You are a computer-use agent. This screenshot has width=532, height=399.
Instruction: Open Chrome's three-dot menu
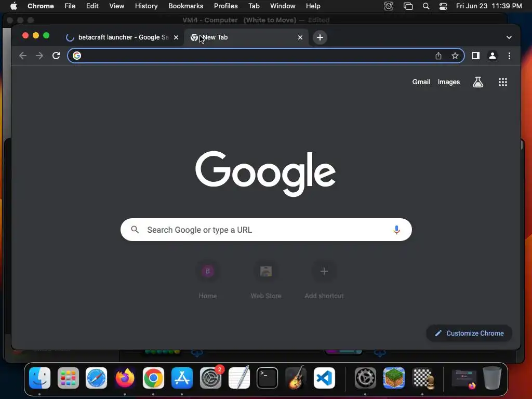pos(509,56)
